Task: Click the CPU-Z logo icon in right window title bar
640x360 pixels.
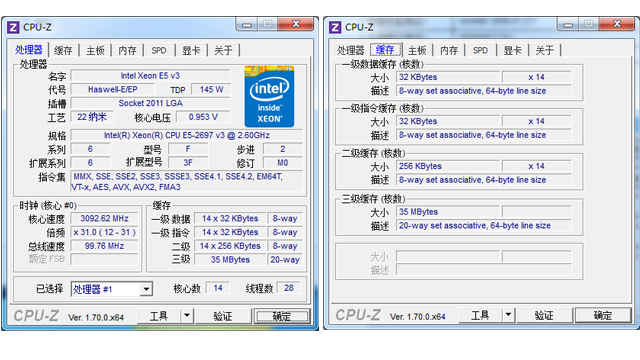Action: pos(335,27)
